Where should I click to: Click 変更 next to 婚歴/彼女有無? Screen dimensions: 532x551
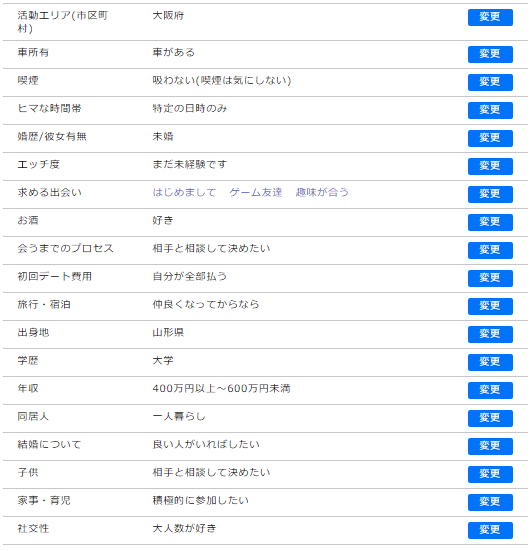(490, 138)
